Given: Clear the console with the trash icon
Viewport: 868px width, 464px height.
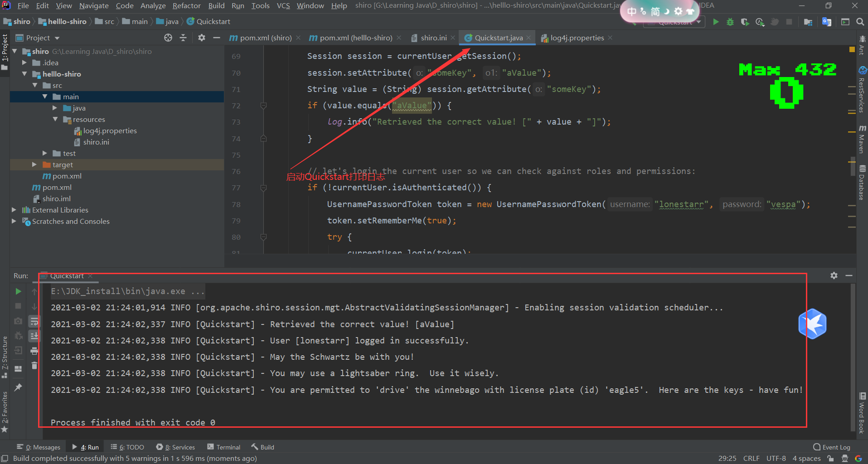Looking at the screenshot, I should [34, 366].
